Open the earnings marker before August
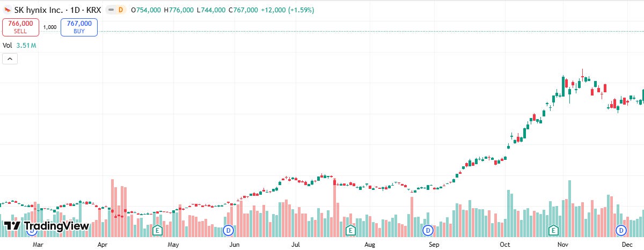644x250 pixels. point(350,231)
